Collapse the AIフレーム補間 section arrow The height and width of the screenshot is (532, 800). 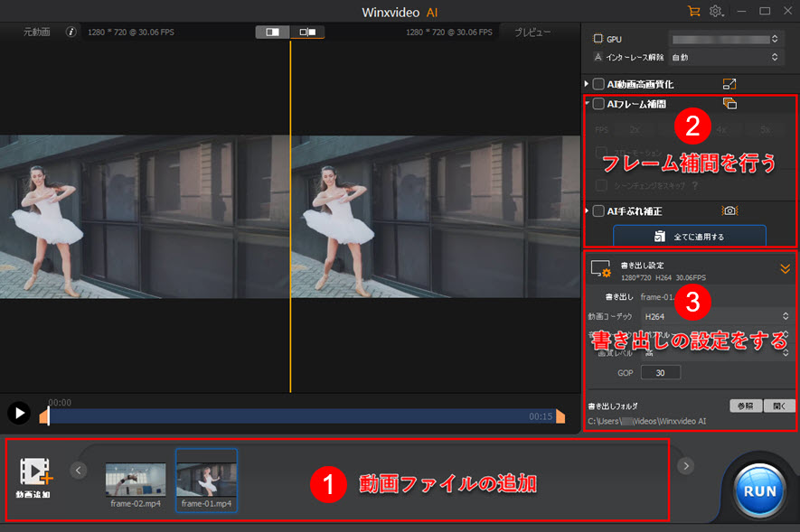(588, 103)
